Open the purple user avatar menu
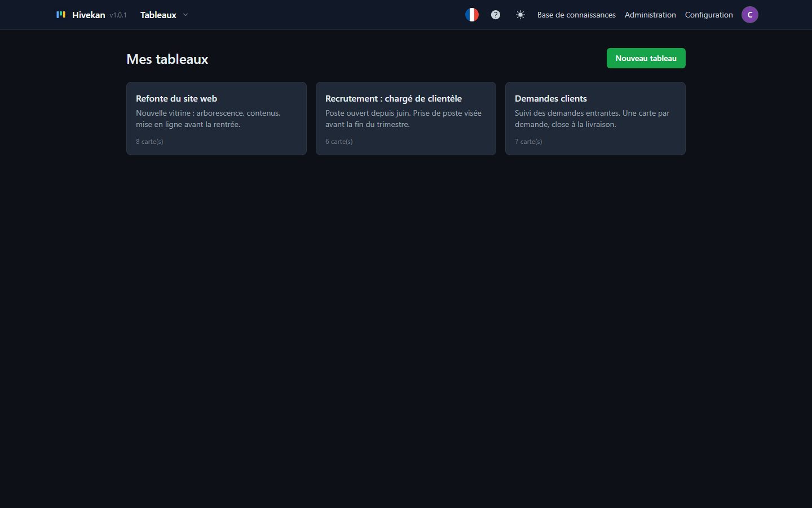 (x=750, y=15)
